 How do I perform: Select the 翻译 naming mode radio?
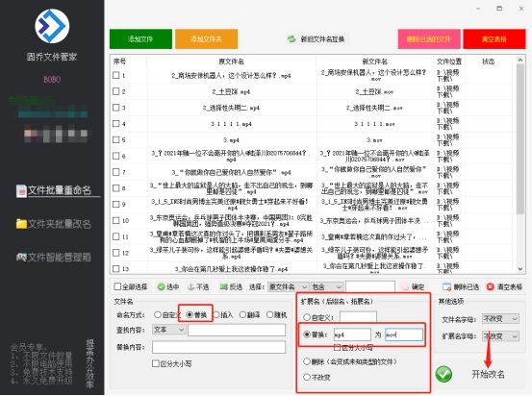(x=242, y=314)
